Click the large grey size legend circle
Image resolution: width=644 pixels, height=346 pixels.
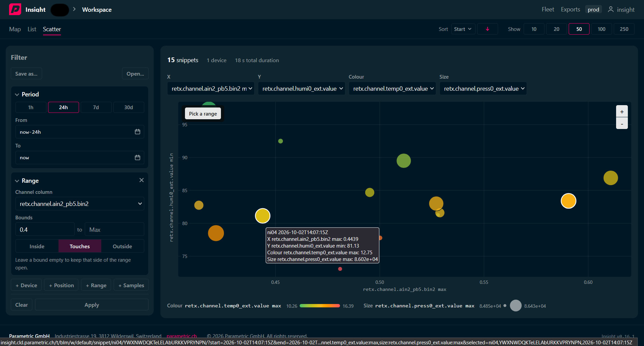(x=516, y=306)
